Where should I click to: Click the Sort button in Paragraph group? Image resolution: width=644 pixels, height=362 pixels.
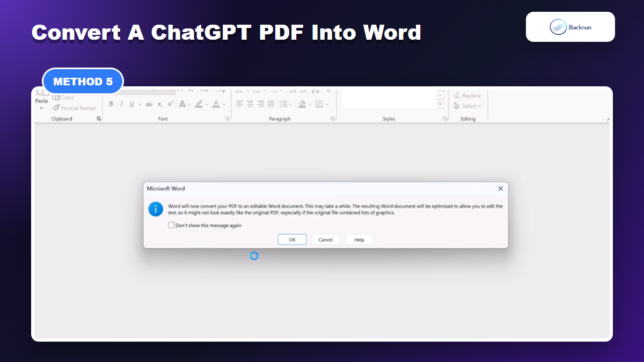tap(316, 91)
